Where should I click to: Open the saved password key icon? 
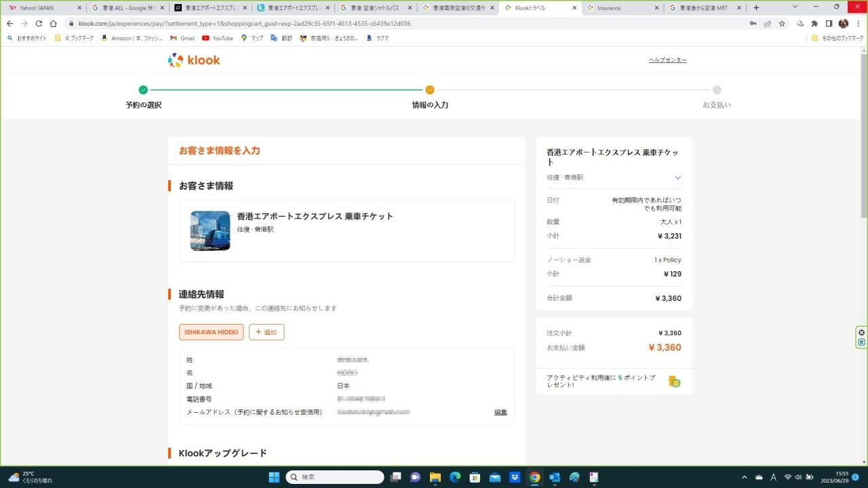pyautogui.click(x=753, y=23)
